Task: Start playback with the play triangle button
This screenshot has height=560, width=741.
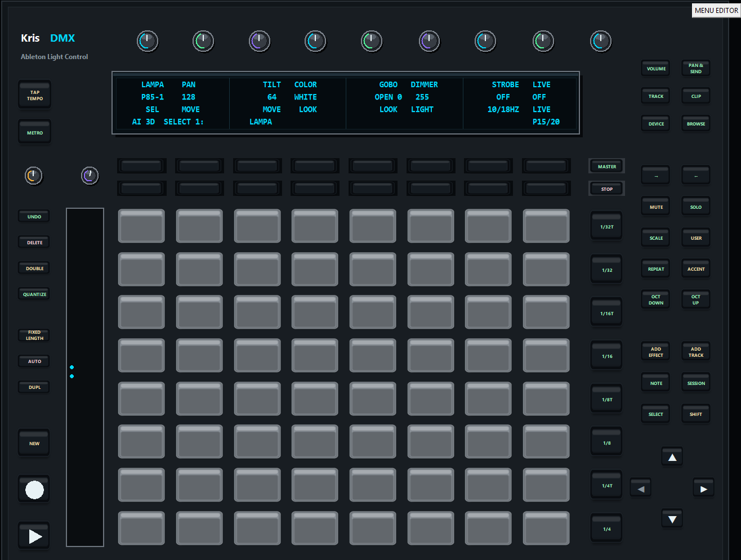Action: click(34, 536)
